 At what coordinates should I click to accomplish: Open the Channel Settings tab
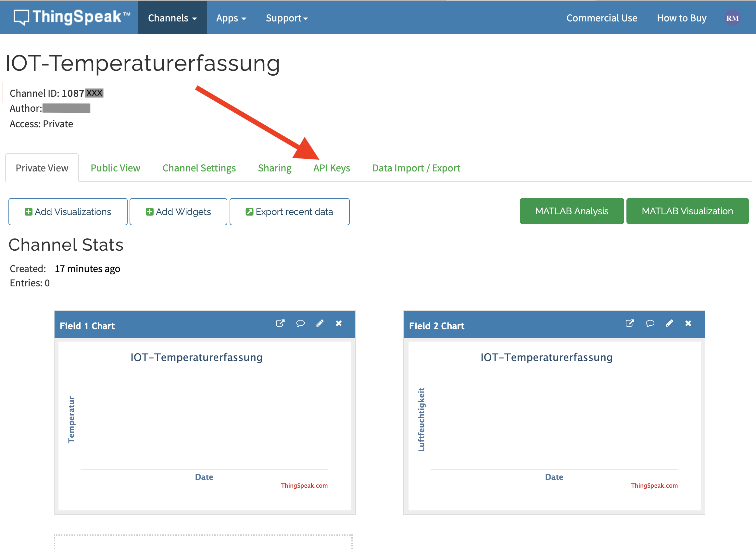click(199, 168)
